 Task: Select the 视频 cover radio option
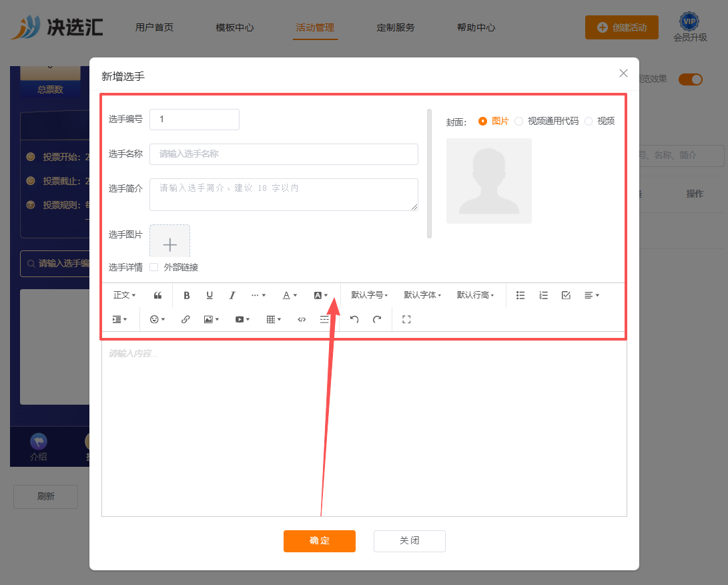click(x=589, y=122)
